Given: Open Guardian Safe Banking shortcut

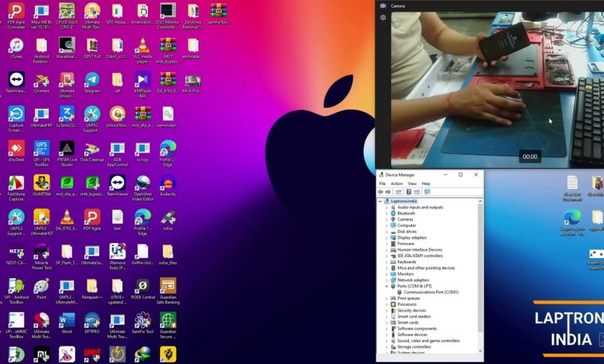Looking at the screenshot, I should coord(168,291).
